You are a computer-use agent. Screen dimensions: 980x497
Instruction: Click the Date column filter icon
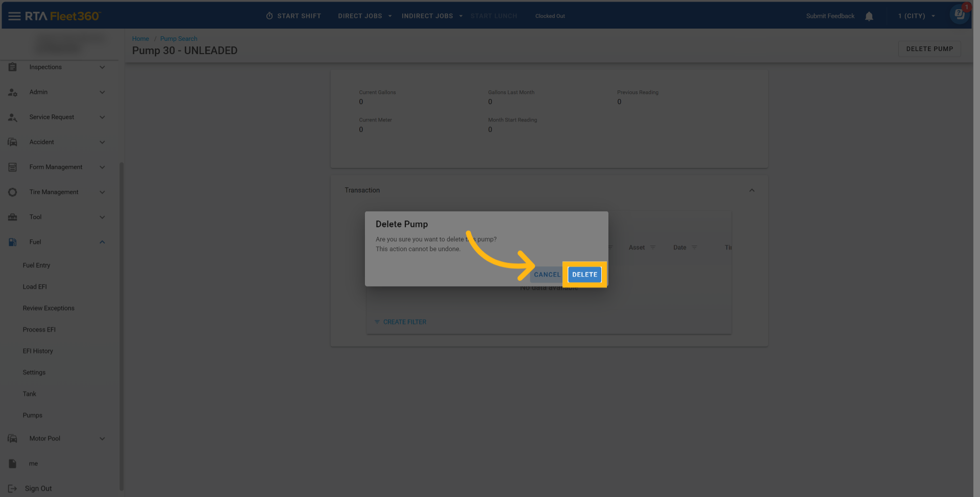pos(694,247)
